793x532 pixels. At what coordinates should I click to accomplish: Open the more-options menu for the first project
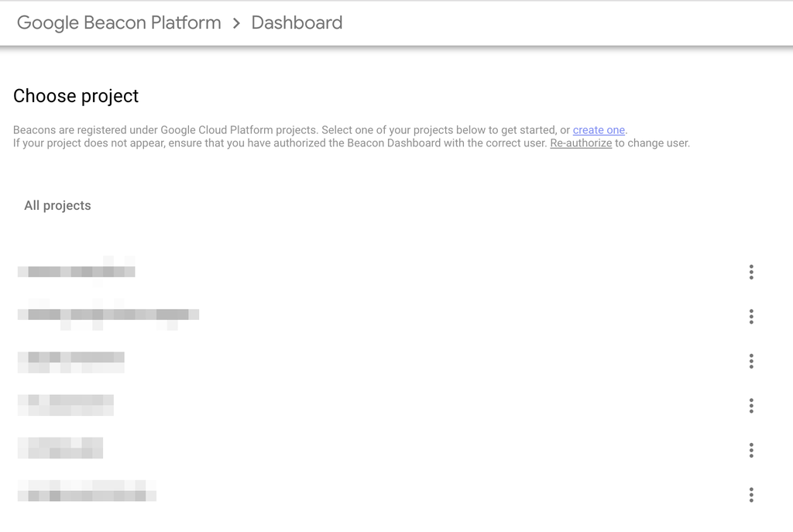pos(751,272)
